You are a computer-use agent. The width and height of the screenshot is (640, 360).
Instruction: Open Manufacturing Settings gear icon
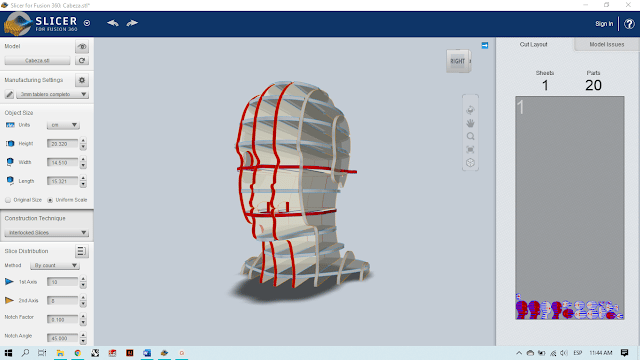tap(82, 80)
